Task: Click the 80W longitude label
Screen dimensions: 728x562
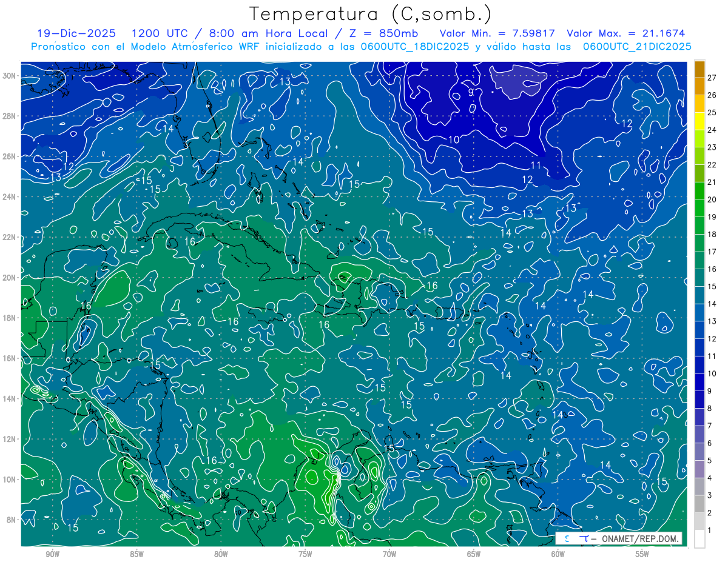Action: [221, 555]
